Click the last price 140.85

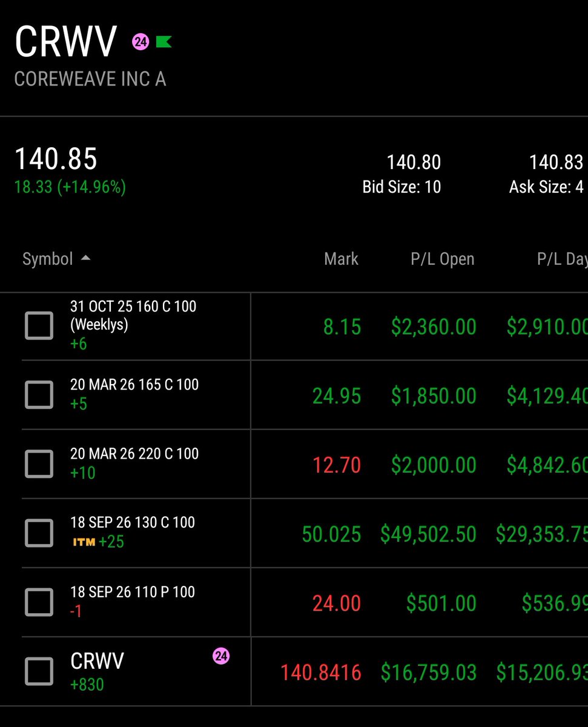[x=56, y=159]
